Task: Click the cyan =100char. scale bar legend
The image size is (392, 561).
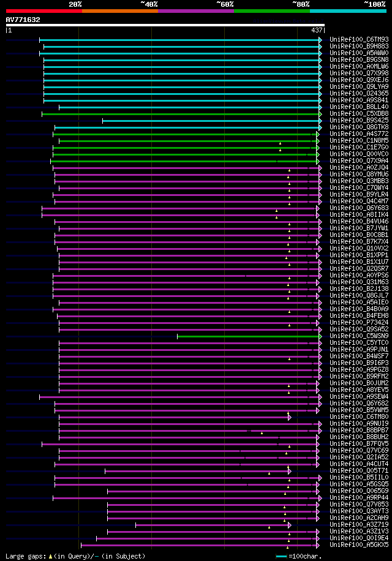Action: pos(282,557)
